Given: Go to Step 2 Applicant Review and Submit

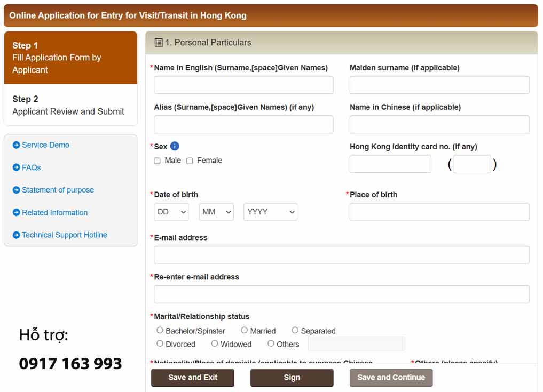Looking at the screenshot, I should 70,105.
